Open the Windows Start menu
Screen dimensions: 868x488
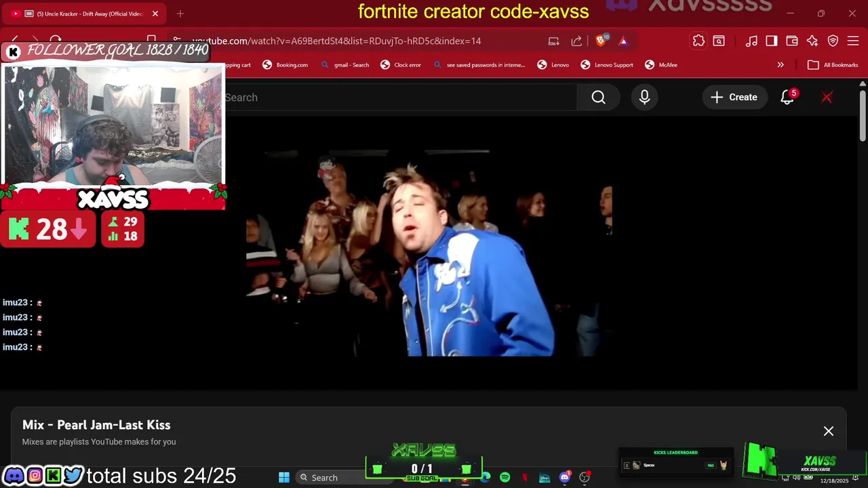click(x=284, y=478)
